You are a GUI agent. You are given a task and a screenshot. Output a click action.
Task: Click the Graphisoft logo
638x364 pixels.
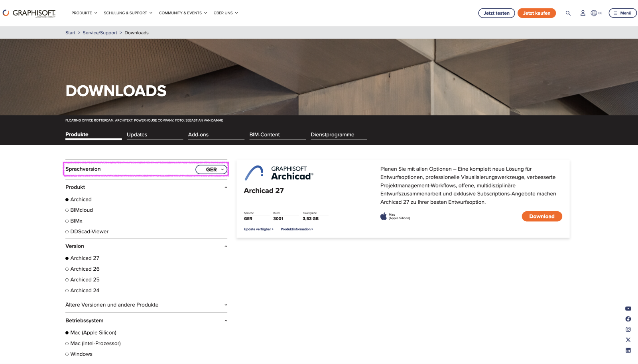tap(29, 13)
